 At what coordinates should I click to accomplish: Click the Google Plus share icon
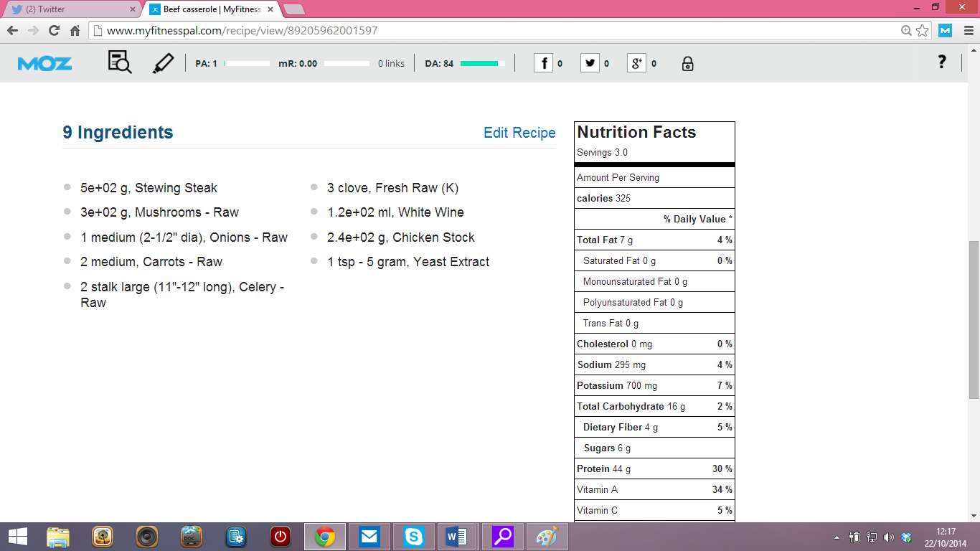coord(636,63)
